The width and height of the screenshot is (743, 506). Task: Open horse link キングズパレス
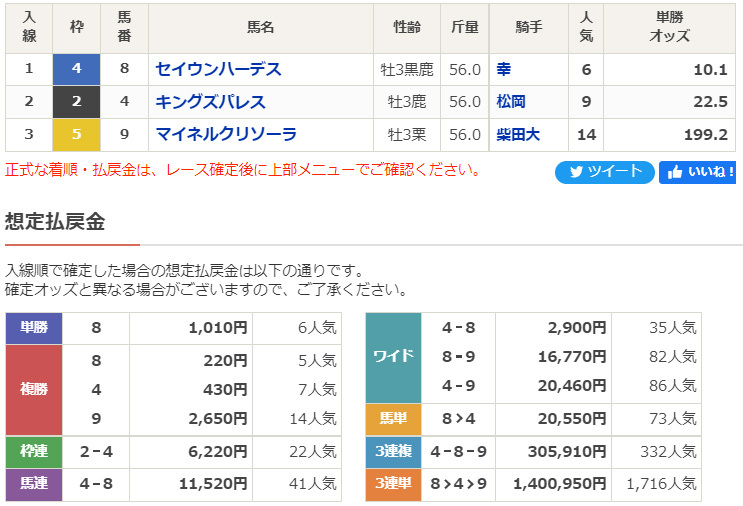[210, 101]
